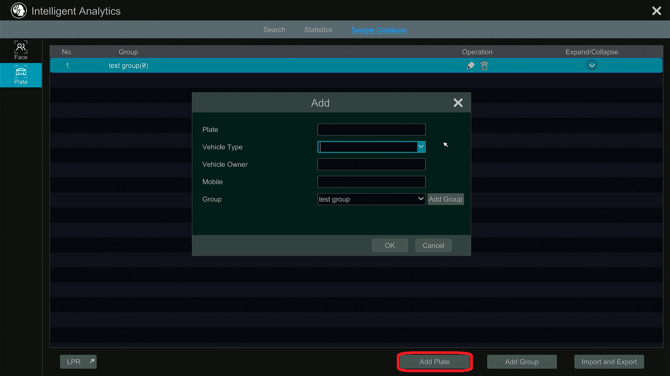The height and width of the screenshot is (376, 670).
Task: Switch to the Statistics tab
Action: coord(318,29)
